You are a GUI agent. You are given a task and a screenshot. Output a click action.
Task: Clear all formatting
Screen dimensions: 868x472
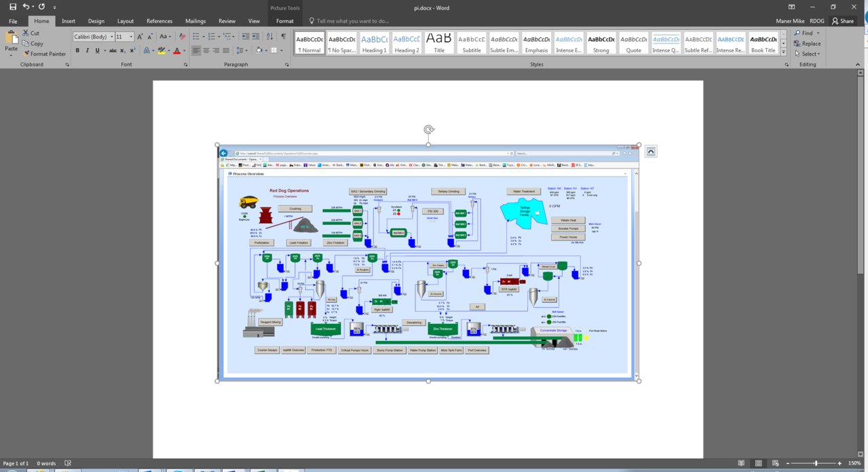point(181,37)
